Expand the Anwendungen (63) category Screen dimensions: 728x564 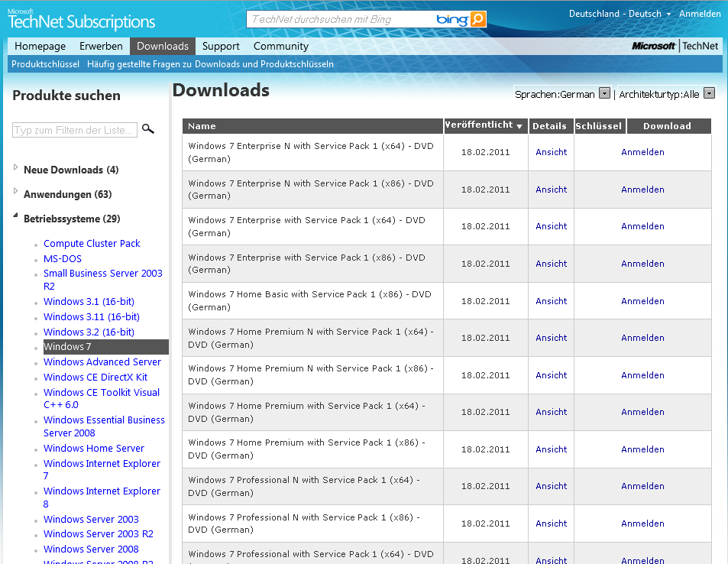click(x=15, y=191)
